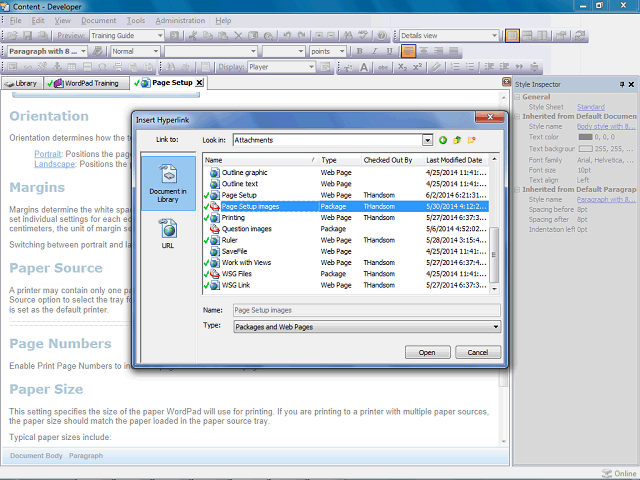Select right text alignment button
Image resolution: width=640 pixels, height=480 pixels.
(x=438, y=51)
